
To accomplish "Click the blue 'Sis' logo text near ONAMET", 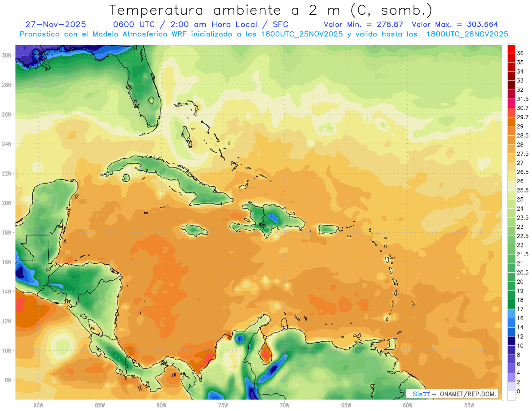I will point(418,394).
